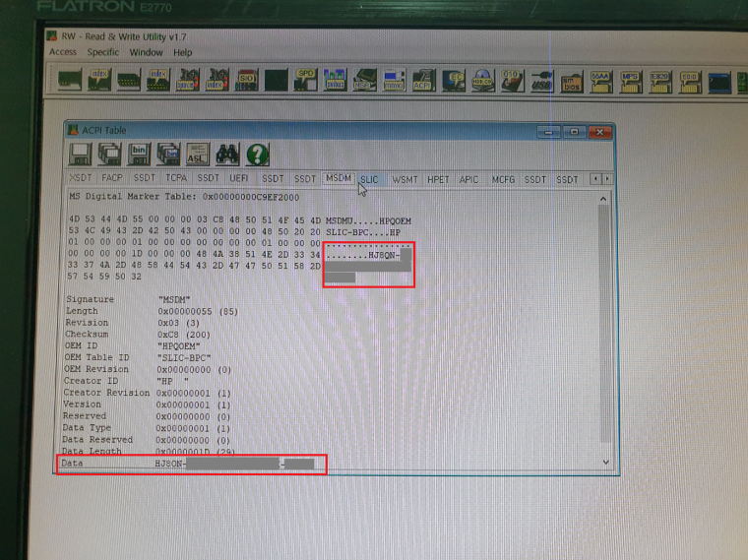Viewport: 748px width, 560px height.
Task: Open the SMBus device tool
Action: point(335,80)
